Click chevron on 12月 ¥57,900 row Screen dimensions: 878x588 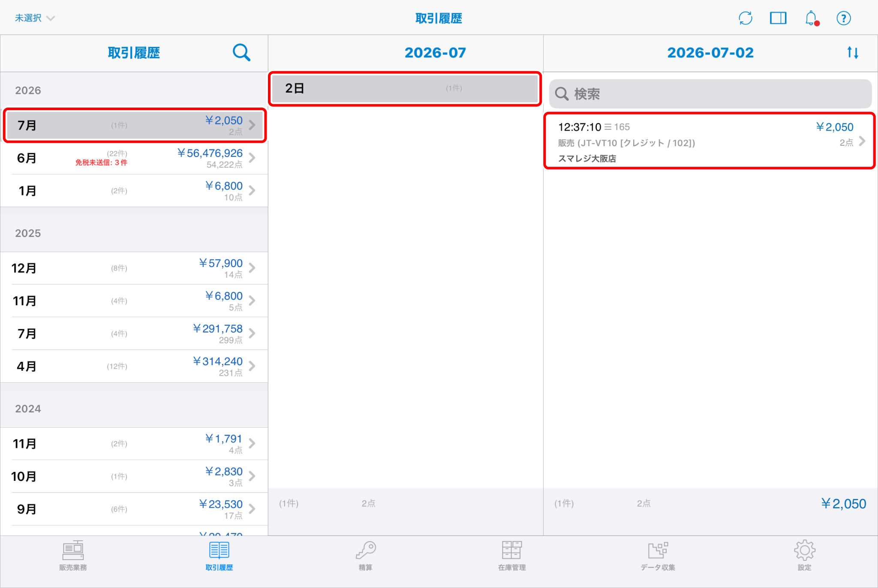coord(253,268)
